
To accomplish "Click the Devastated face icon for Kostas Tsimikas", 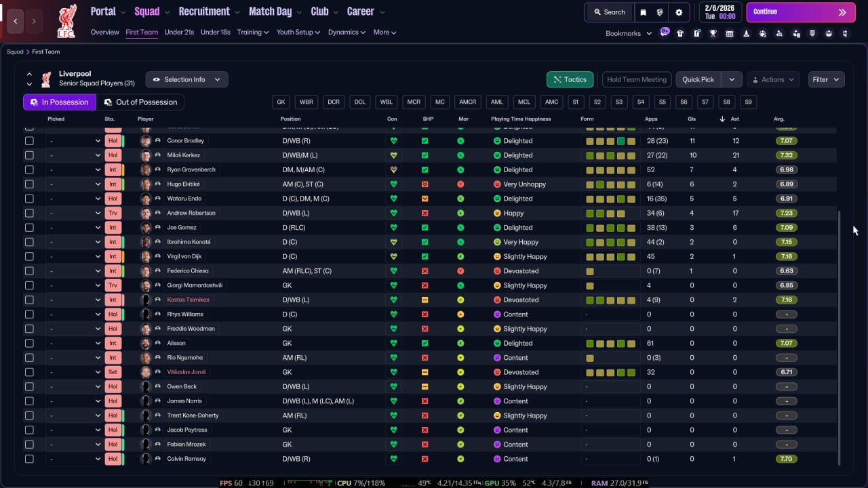I will pos(497,300).
